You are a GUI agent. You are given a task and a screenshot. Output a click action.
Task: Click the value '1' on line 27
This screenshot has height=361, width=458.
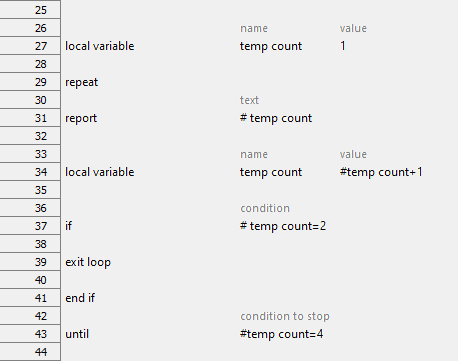(x=343, y=46)
